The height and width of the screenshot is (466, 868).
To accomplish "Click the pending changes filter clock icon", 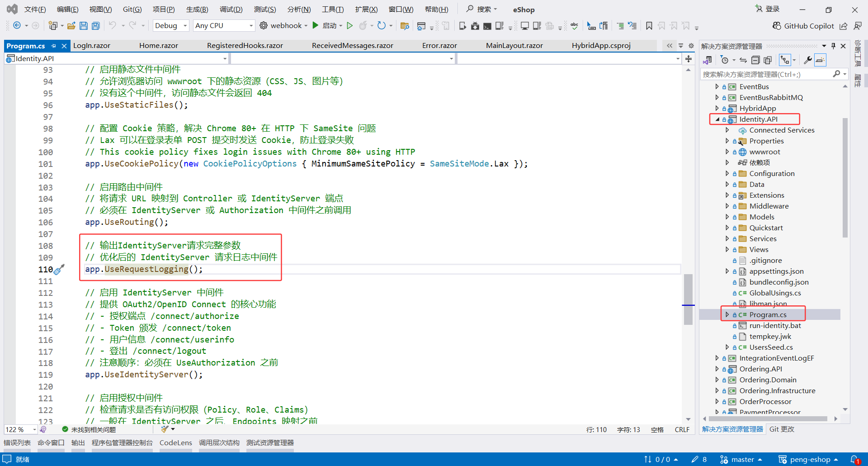I will click(725, 60).
